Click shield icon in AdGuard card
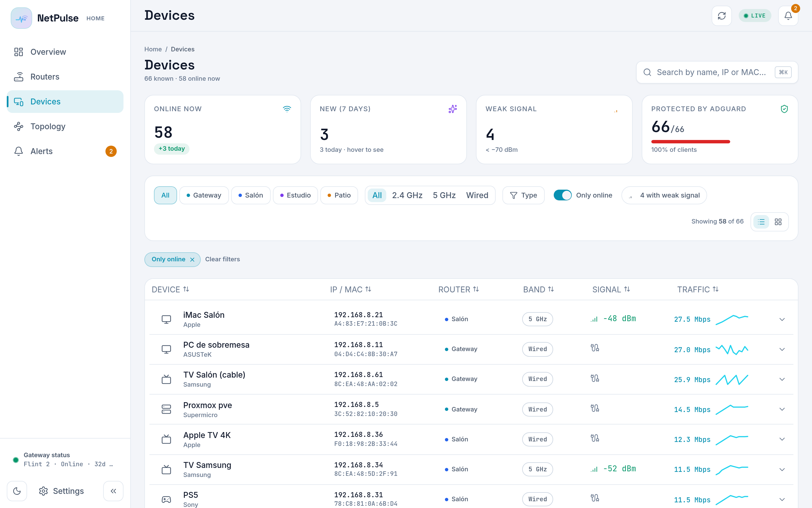The width and height of the screenshot is (812, 508). (784, 109)
